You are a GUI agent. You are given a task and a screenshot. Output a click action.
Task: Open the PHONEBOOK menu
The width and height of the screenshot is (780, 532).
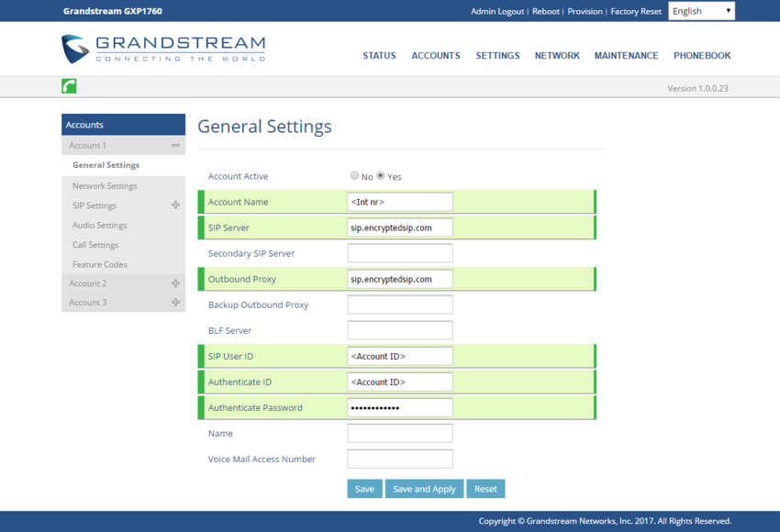tap(702, 56)
